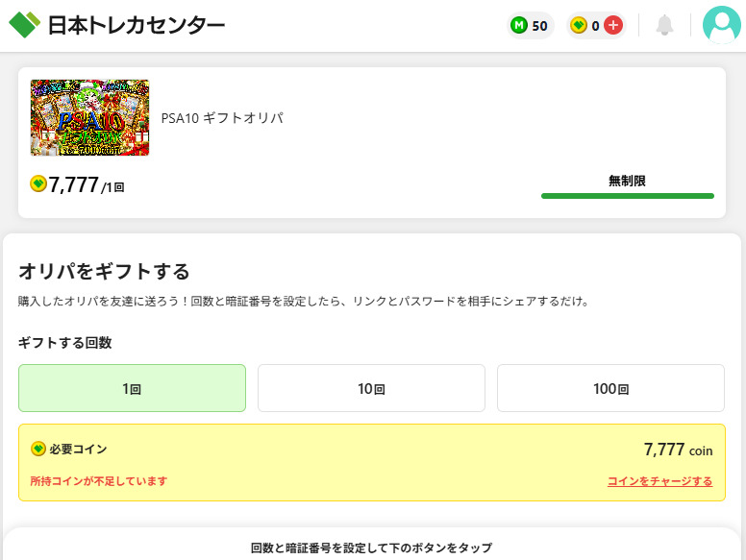Click the オリパをギフトする heading
Viewport: 746px width, 560px height.
(x=104, y=271)
